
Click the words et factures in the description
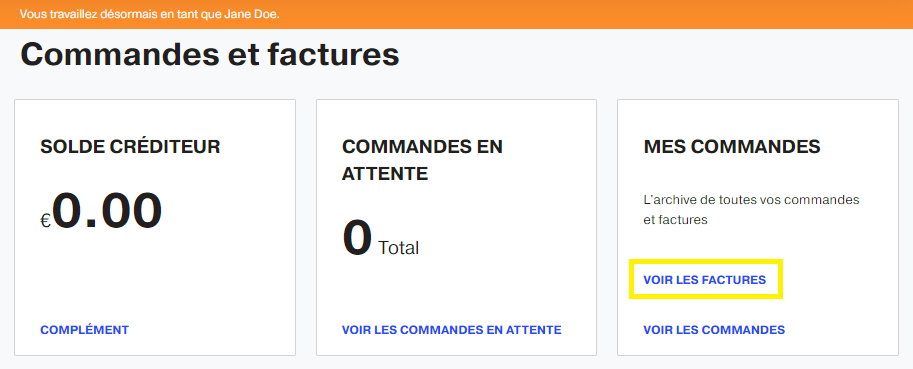[675, 221]
